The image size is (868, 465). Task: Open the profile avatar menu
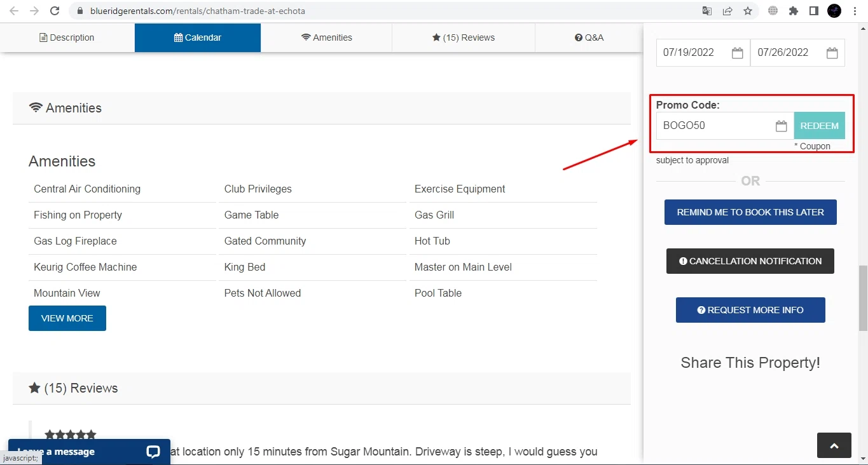pyautogui.click(x=834, y=11)
